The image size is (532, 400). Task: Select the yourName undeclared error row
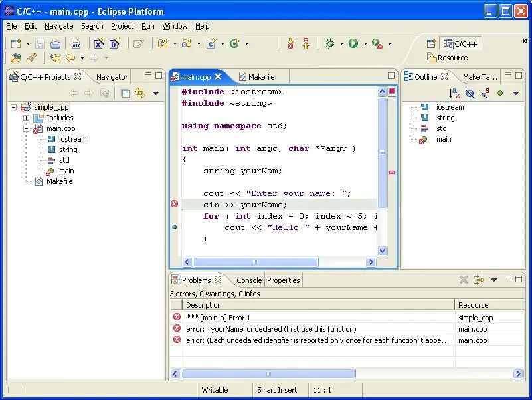tap(347, 329)
